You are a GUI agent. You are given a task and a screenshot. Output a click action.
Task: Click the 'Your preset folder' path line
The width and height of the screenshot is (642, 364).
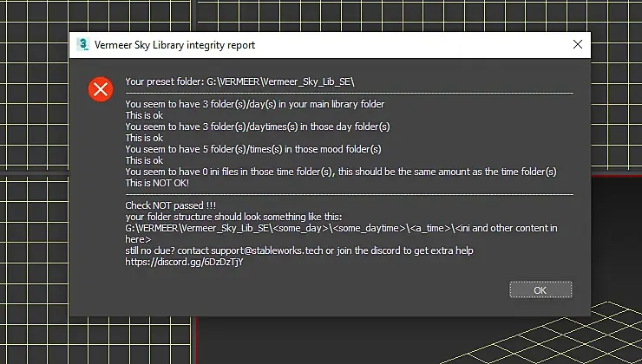[x=240, y=81]
